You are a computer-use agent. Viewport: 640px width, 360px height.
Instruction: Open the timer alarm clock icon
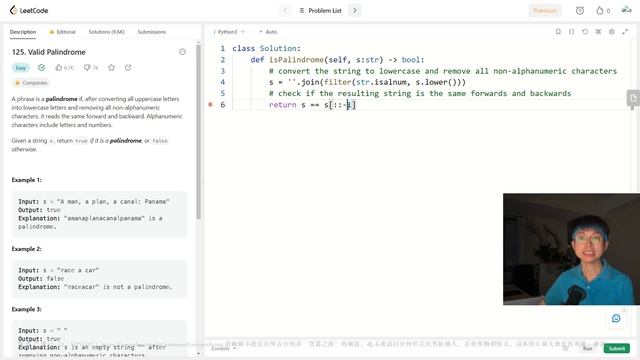pos(580,11)
